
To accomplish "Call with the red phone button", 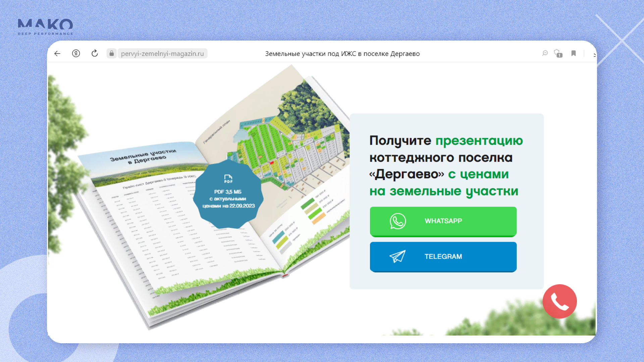I will 560,301.
